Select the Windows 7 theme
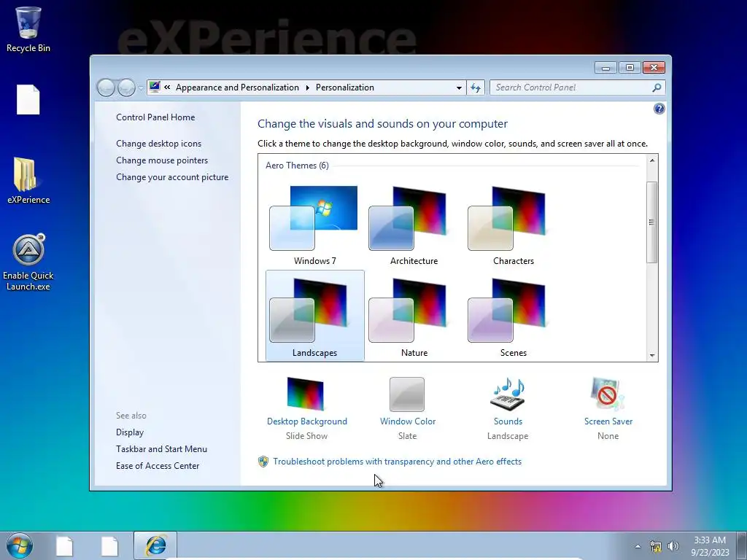747x560 pixels. point(314,225)
